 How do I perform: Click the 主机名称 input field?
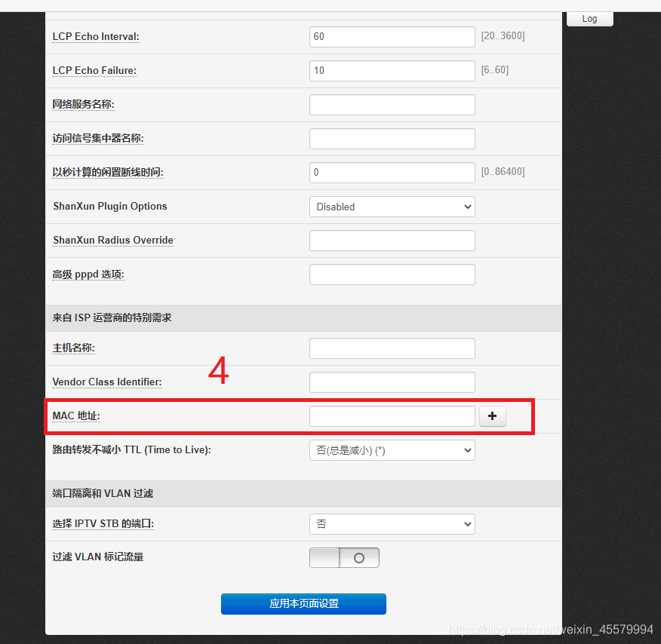392,348
